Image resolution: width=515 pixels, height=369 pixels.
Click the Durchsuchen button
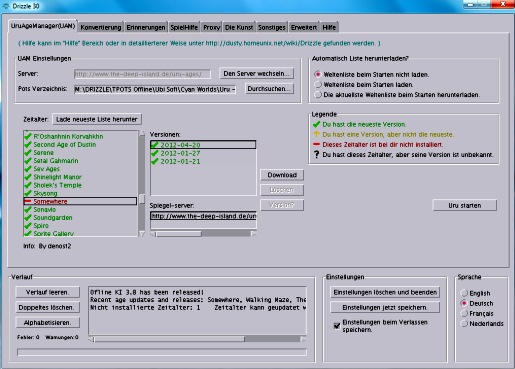coord(269,89)
